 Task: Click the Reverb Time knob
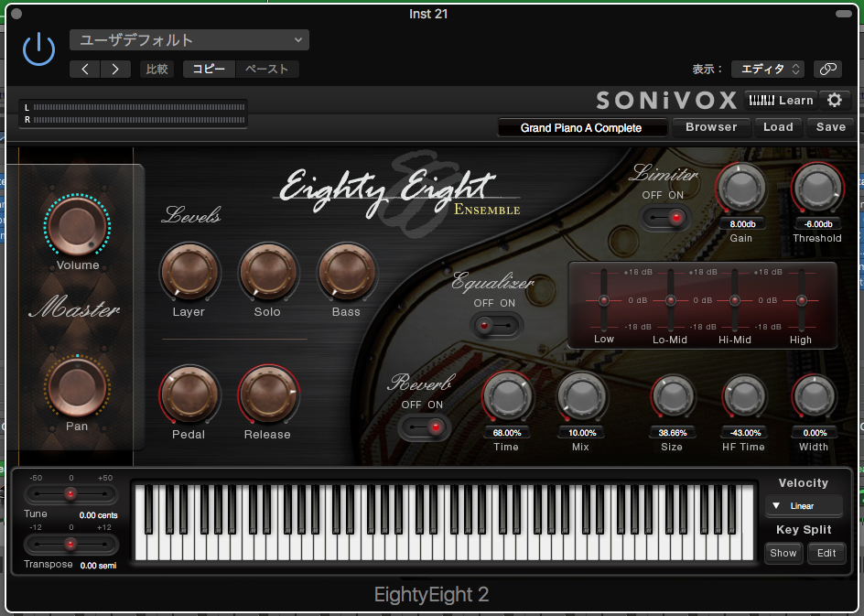point(507,397)
